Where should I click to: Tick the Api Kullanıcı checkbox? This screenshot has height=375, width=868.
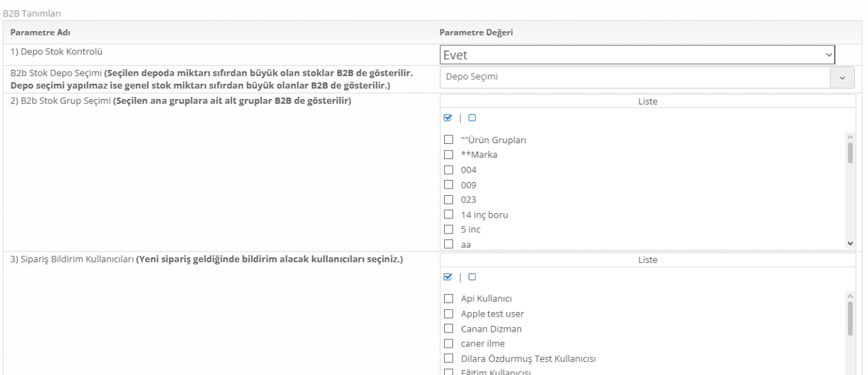coord(448,299)
